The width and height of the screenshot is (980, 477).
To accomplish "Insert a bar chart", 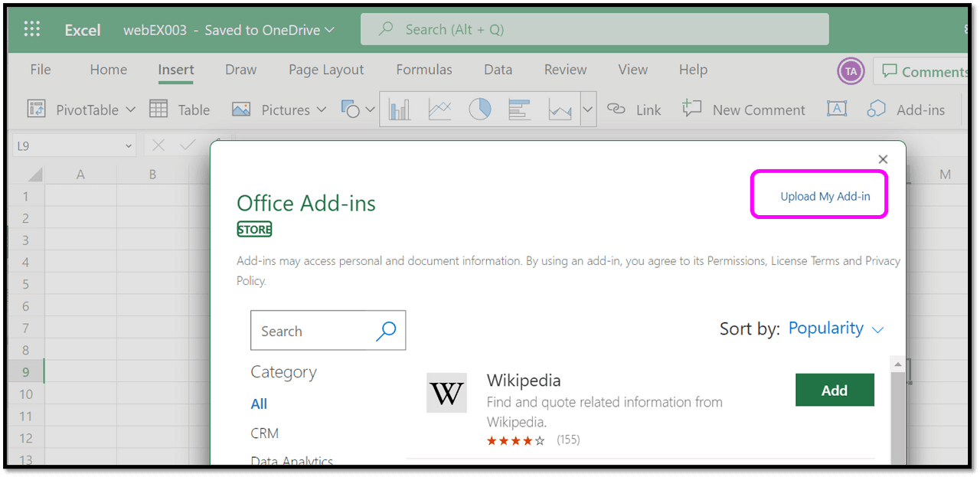I will pyautogui.click(x=520, y=109).
